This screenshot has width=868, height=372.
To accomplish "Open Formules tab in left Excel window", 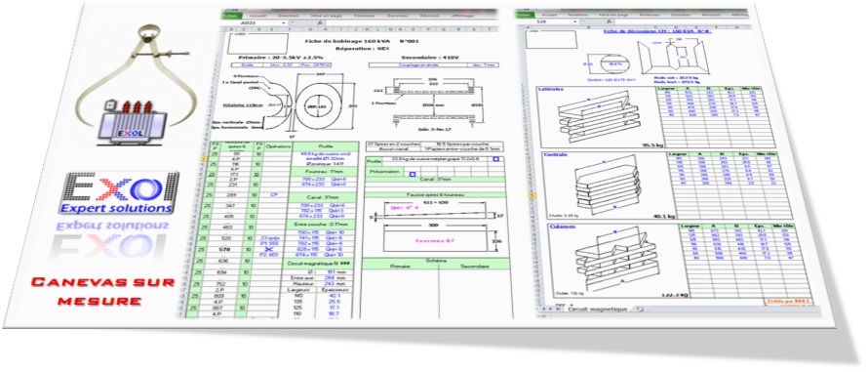I will click(364, 16).
